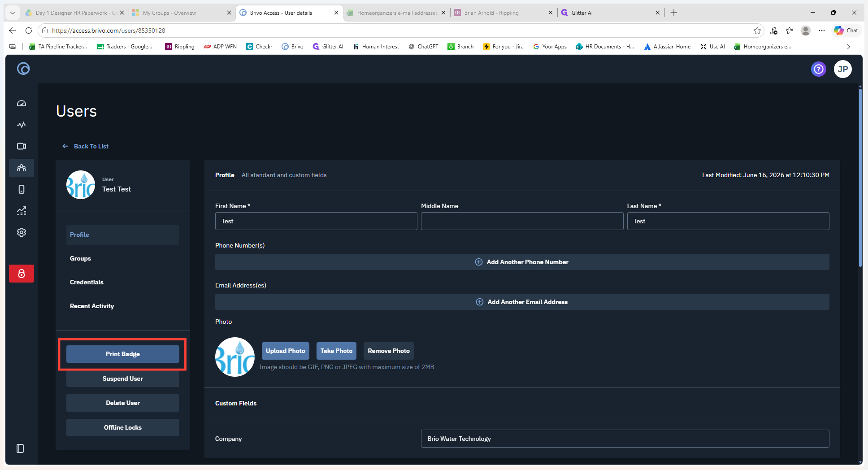The image size is (868, 470).
Task: Select the Profile menu item
Action: point(123,235)
